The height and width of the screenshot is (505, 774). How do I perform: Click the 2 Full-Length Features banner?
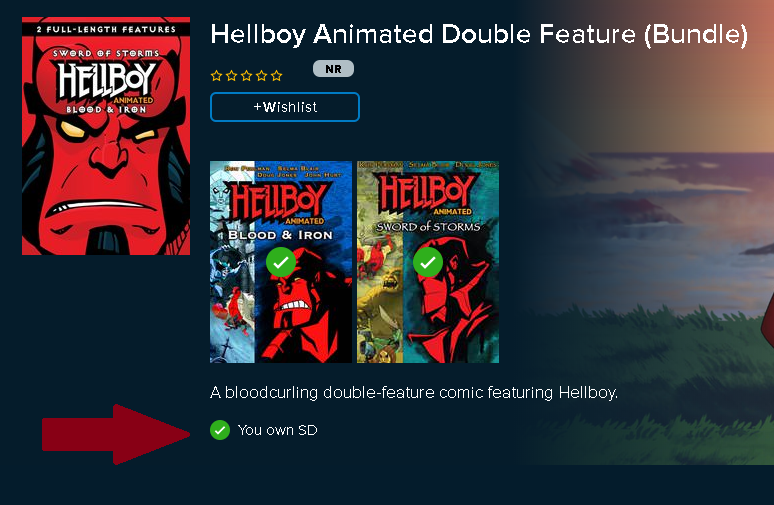click(x=106, y=29)
